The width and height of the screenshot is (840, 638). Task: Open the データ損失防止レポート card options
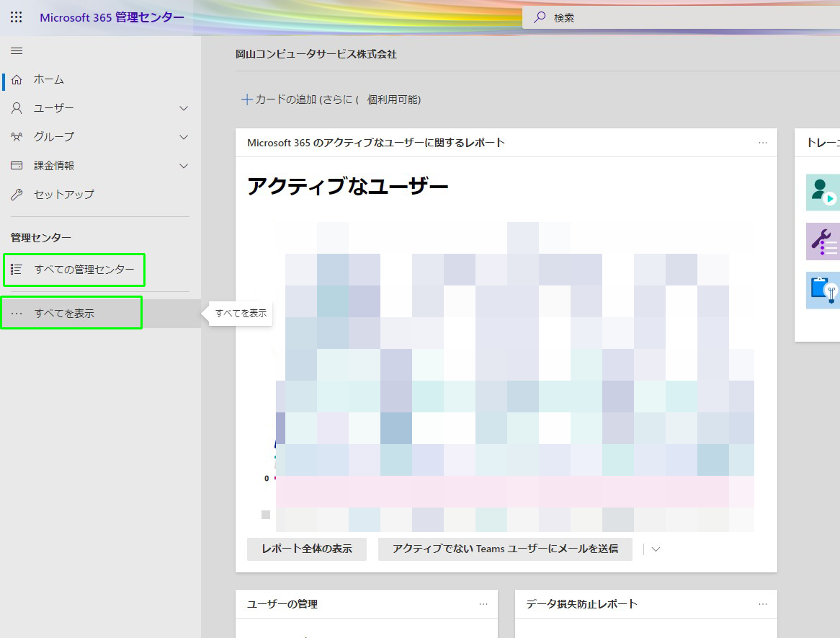763,603
